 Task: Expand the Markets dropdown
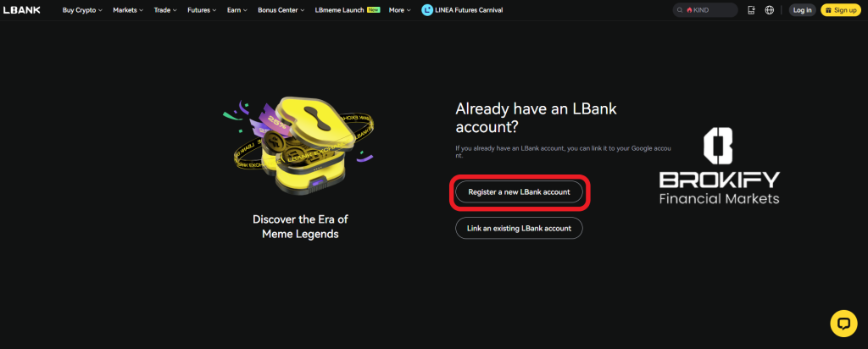pyautogui.click(x=128, y=10)
